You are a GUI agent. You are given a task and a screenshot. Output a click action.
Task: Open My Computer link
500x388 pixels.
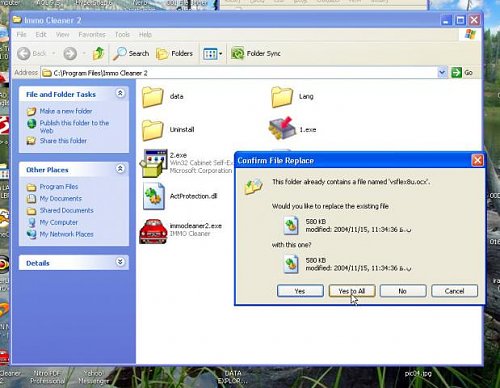pos(59,222)
